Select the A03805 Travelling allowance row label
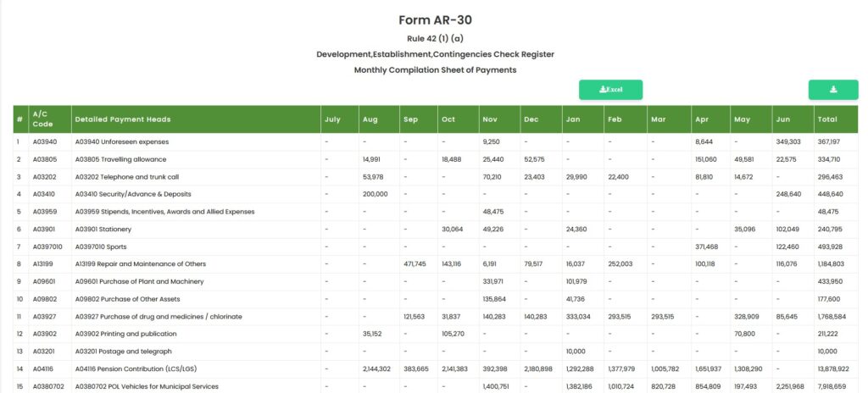Image resolution: width=868 pixels, height=393 pixels. 120,159
